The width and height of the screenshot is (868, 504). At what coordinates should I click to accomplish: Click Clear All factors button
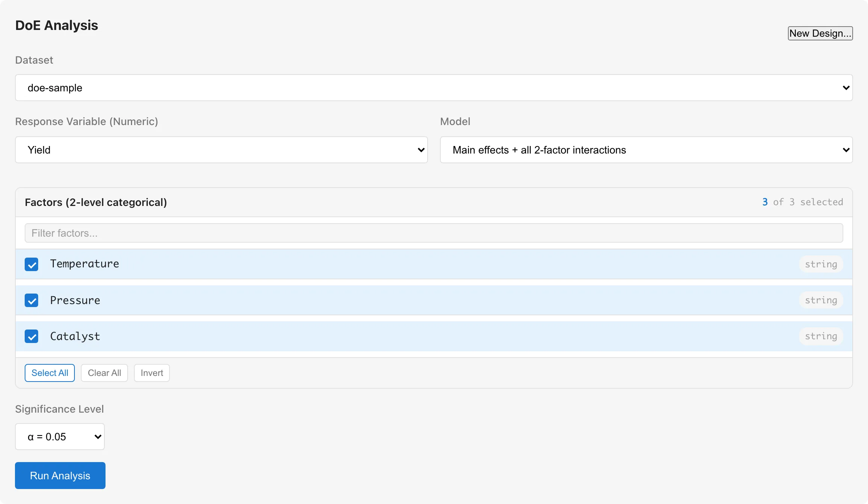[104, 373]
